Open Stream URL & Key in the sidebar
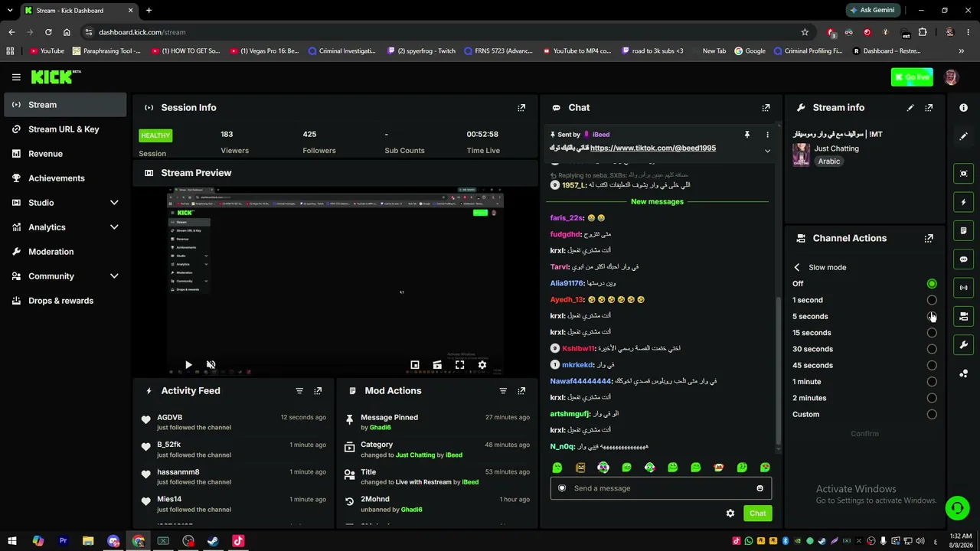The height and width of the screenshot is (551, 980). coord(65,129)
